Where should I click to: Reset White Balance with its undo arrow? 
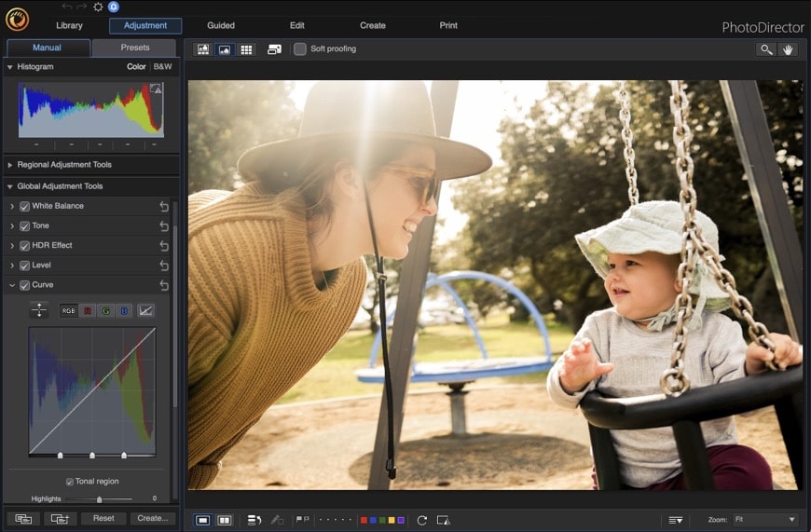click(x=164, y=206)
